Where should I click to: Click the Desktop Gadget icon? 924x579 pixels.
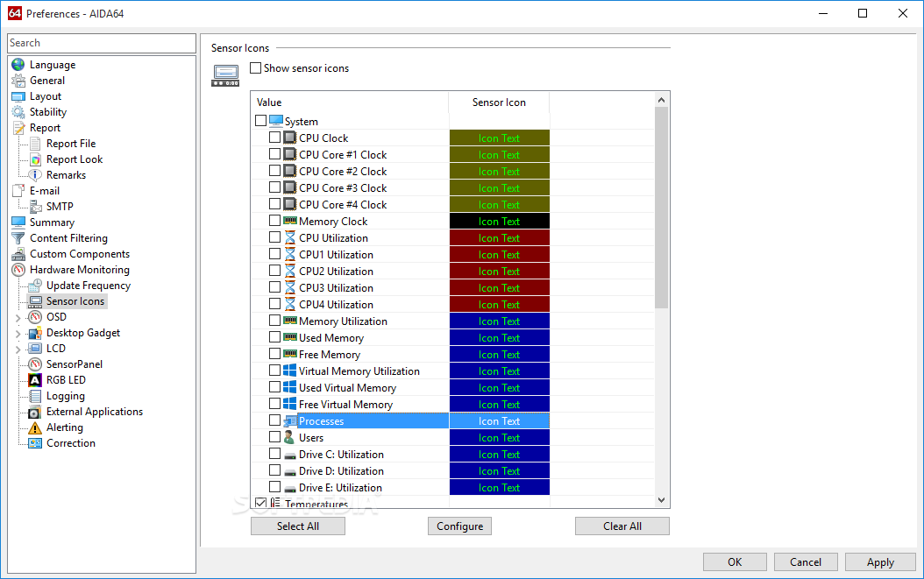pos(35,333)
